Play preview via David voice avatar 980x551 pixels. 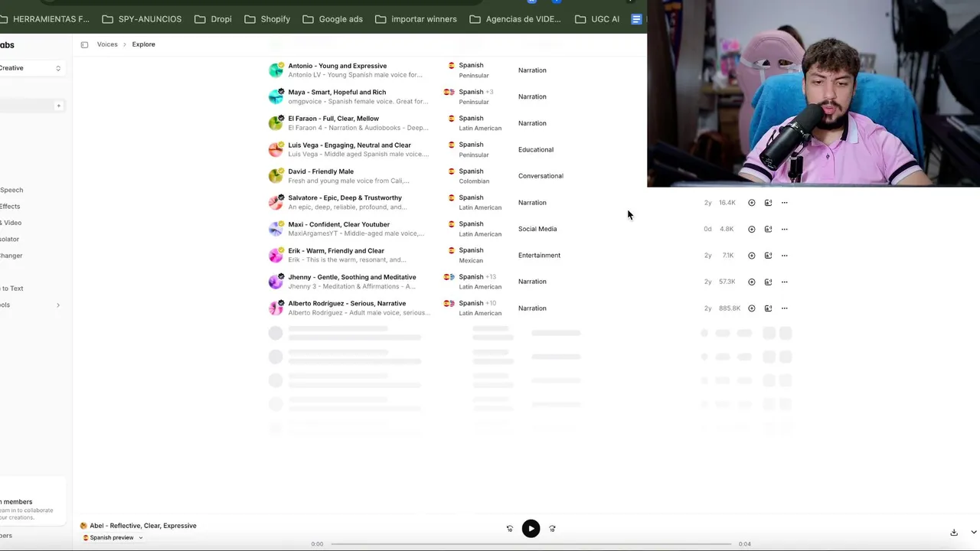(276, 176)
